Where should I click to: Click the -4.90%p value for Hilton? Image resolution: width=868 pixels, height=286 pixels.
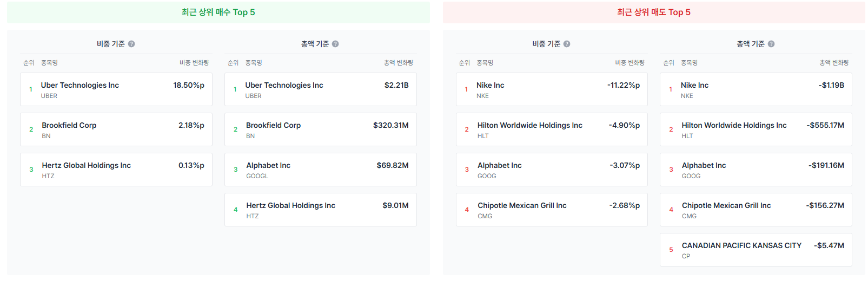click(624, 125)
